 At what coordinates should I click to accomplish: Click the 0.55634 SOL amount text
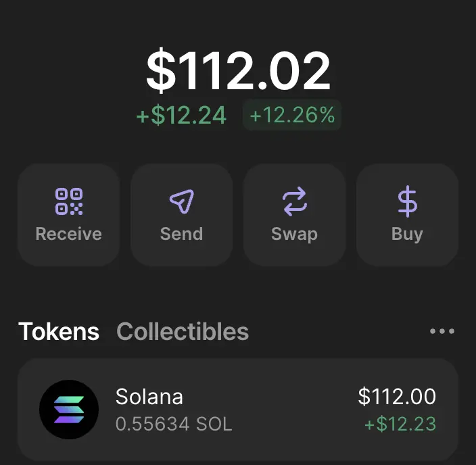tap(174, 424)
